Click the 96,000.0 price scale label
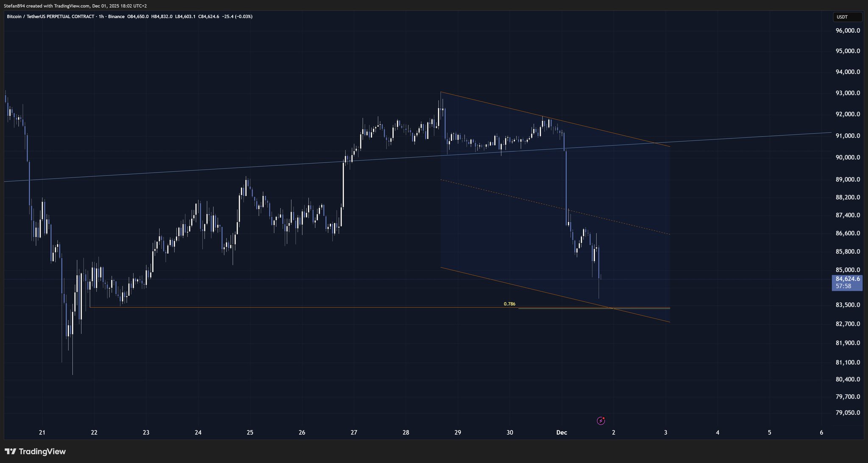The image size is (868, 463). 848,31
